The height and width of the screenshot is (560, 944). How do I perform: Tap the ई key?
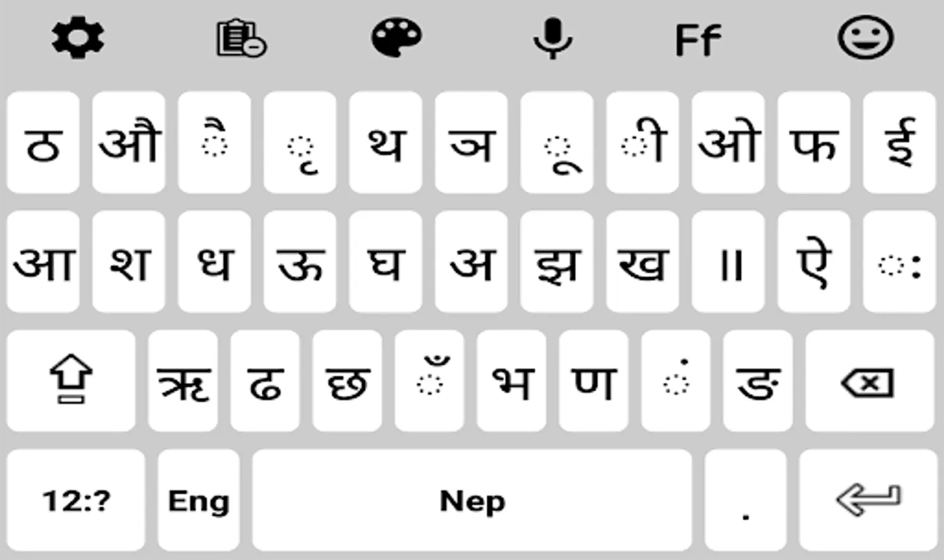[899, 142]
